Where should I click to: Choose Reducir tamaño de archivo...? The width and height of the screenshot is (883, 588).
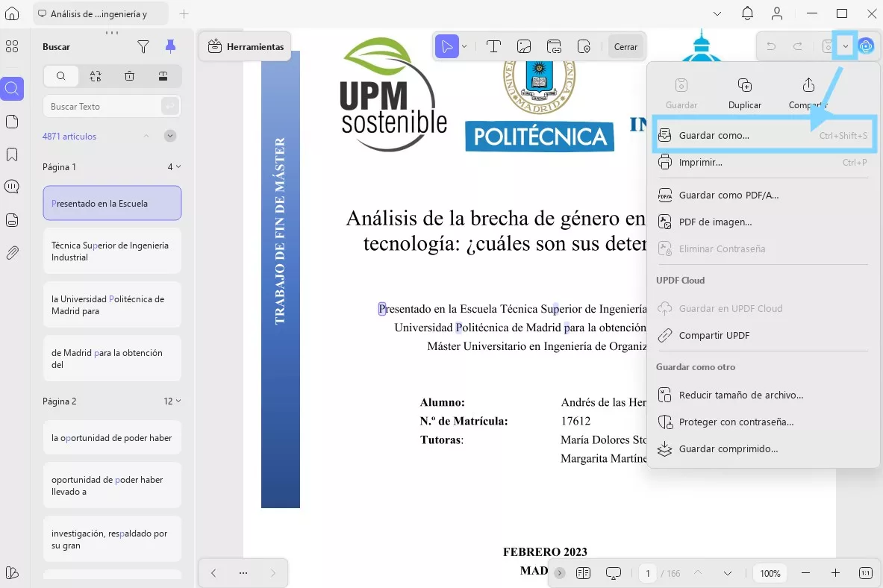point(764,395)
